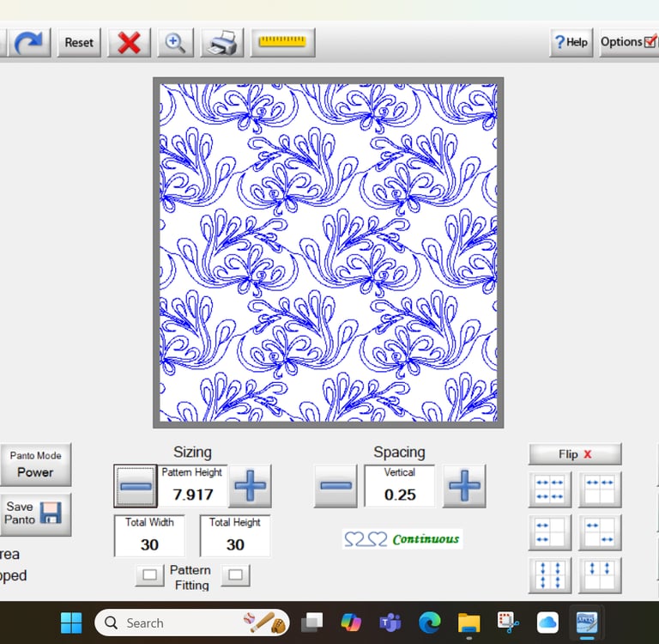Flip alternating patterns horizontally icon

click(x=600, y=532)
